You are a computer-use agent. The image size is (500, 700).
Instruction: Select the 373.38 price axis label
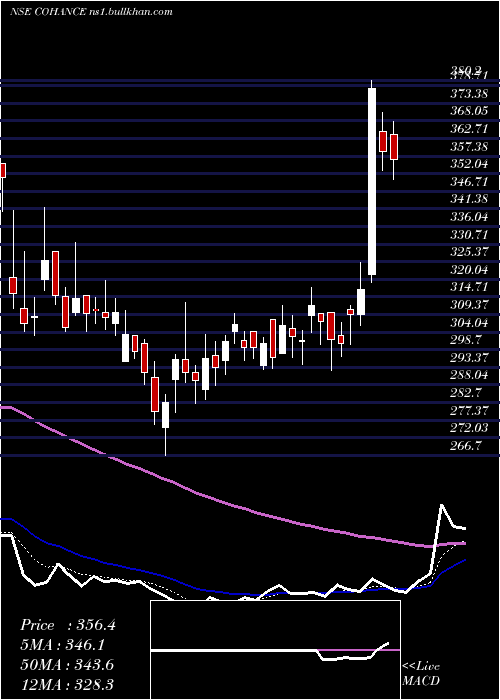coord(469,94)
